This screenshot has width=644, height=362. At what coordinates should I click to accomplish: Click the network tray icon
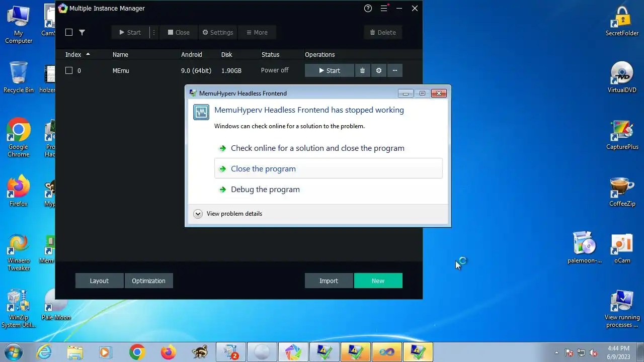click(x=581, y=352)
